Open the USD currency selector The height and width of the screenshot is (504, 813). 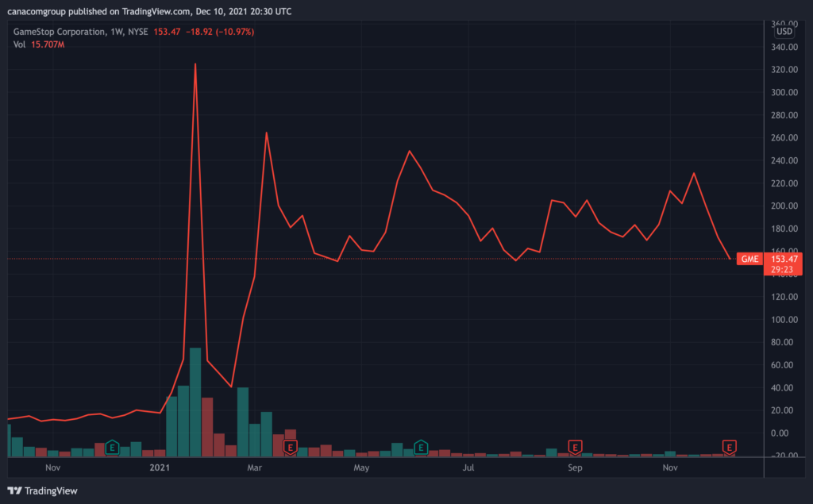[x=784, y=32]
